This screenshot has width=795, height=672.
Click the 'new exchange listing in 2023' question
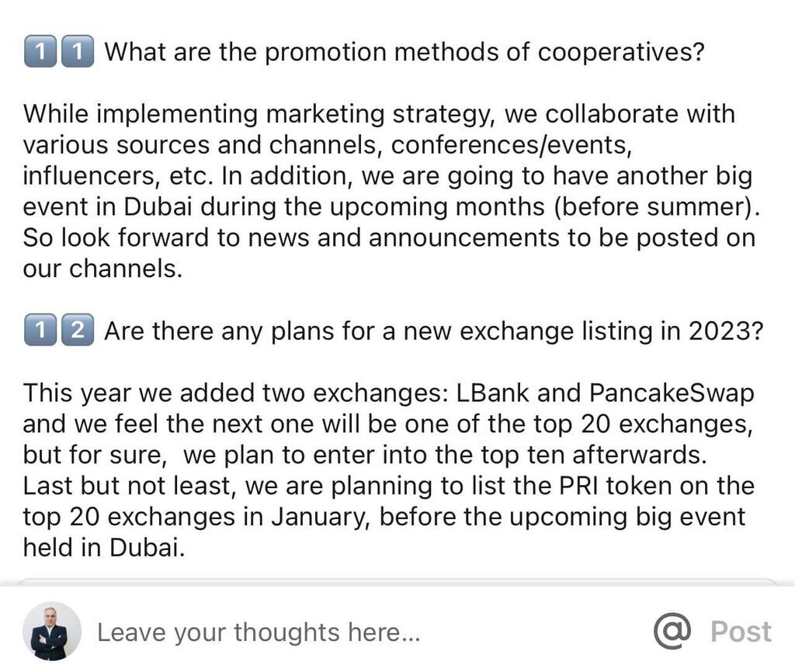(x=433, y=331)
